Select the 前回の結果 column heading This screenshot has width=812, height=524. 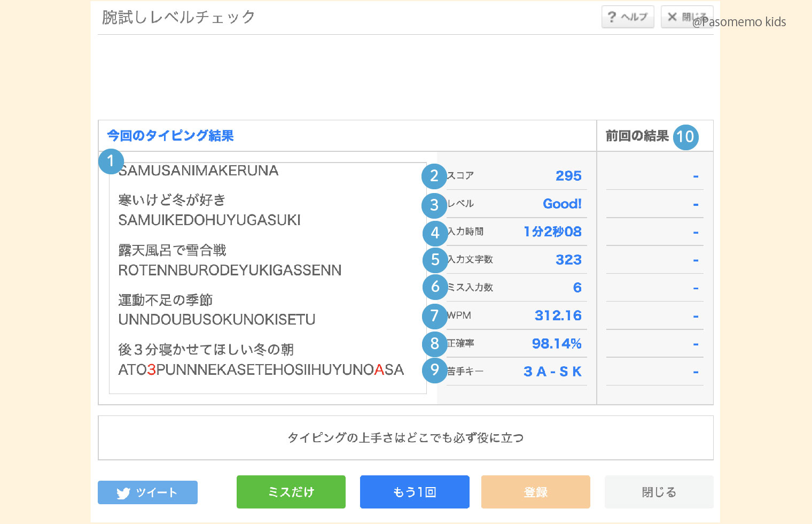(637, 136)
